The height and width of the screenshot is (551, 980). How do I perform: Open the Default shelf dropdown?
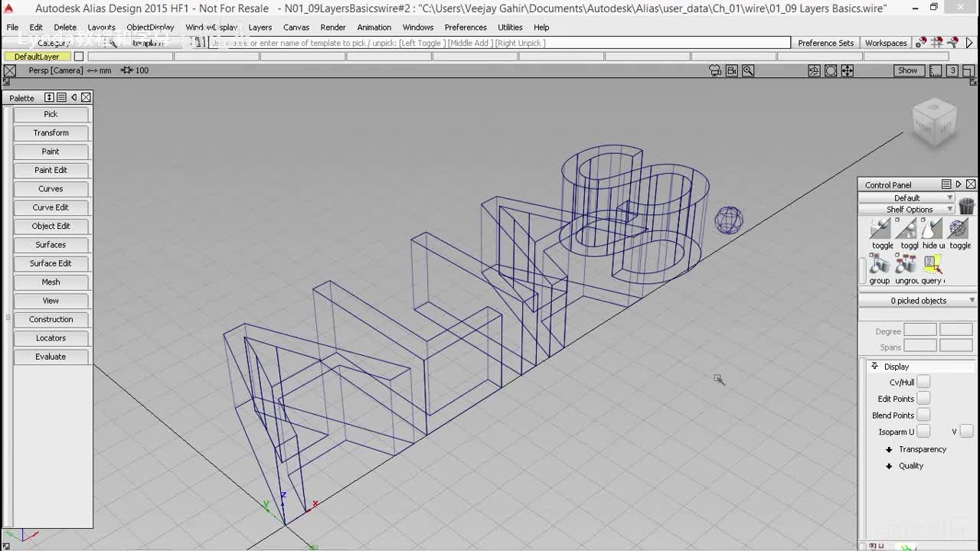pos(907,197)
